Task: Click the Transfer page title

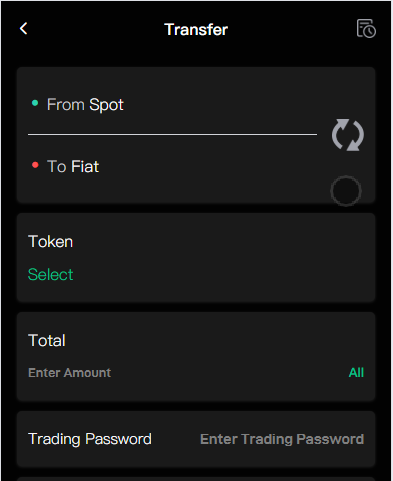Action: 196,30
